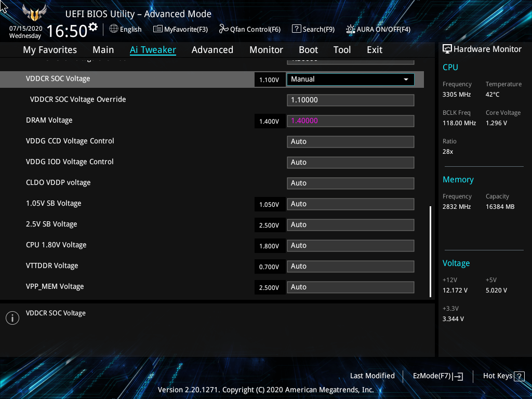Switch to EzMode(F7)
Viewport: 532px width, 399px height.
pyautogui.click(x=437, y=376)
